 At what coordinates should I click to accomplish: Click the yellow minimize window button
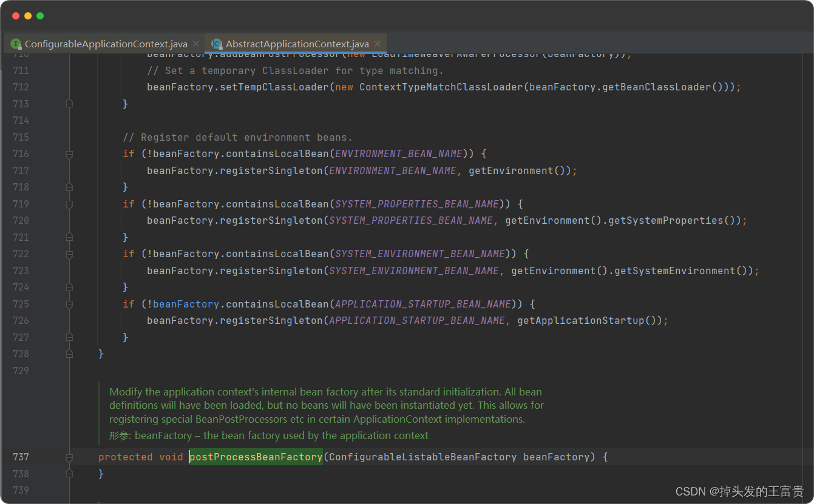pyautogui.click(x=28, y=16)
